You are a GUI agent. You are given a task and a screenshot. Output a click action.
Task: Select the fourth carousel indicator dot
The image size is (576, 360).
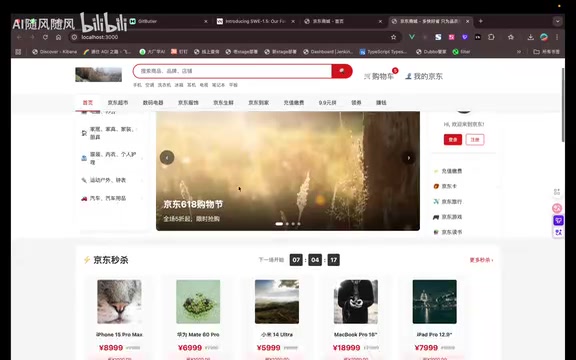coord(299,223)
